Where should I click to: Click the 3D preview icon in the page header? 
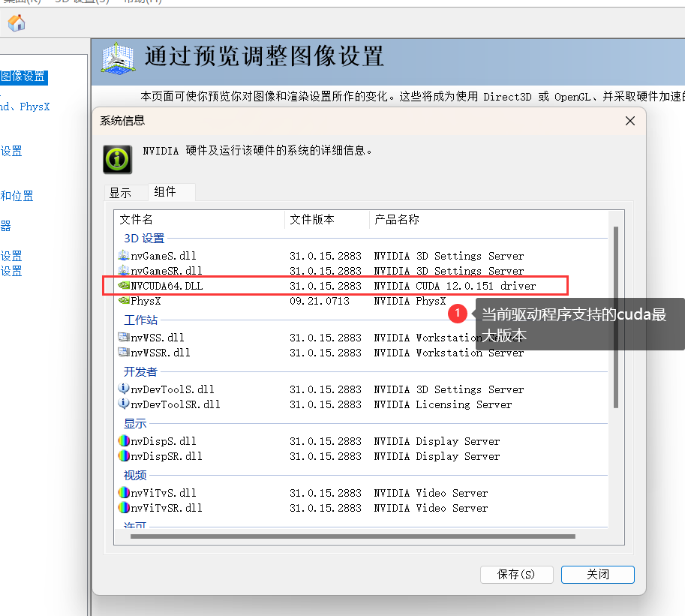118,59
